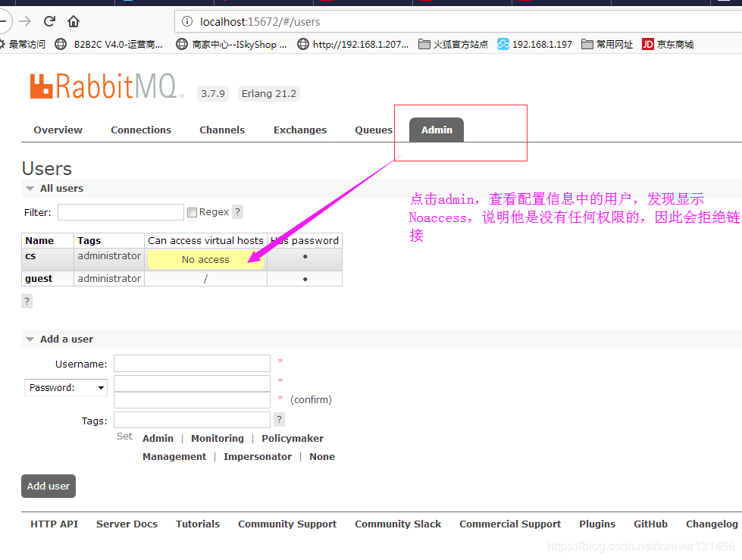Set tag to Policymaker
The image size is (742, 560).
coord(293,439)
